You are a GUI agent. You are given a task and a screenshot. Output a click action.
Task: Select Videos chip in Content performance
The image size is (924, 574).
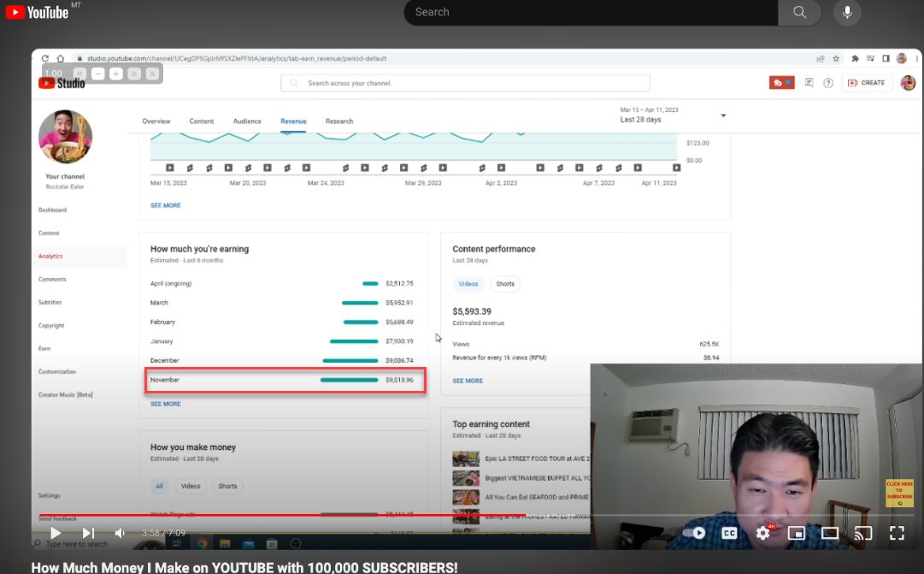pos(468,284)
